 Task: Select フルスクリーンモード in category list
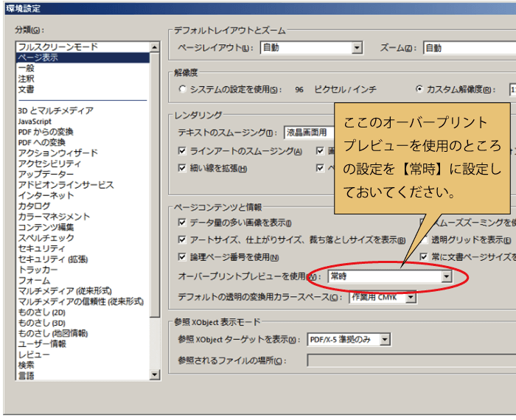[x=57, y=47]
